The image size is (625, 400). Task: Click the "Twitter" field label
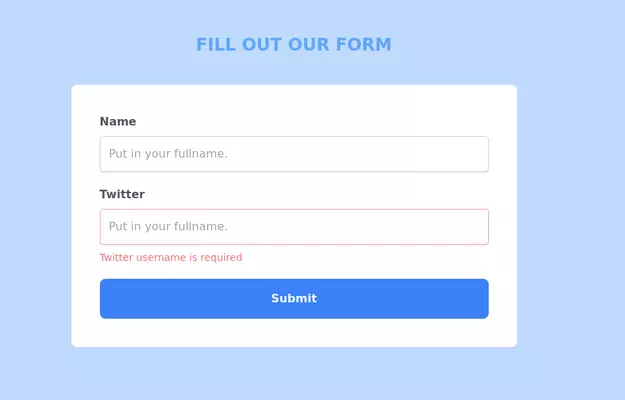(122, 194)
